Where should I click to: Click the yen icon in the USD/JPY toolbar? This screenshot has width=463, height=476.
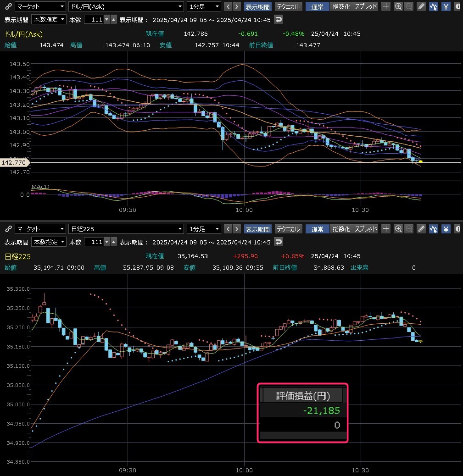tap(446, 6)
